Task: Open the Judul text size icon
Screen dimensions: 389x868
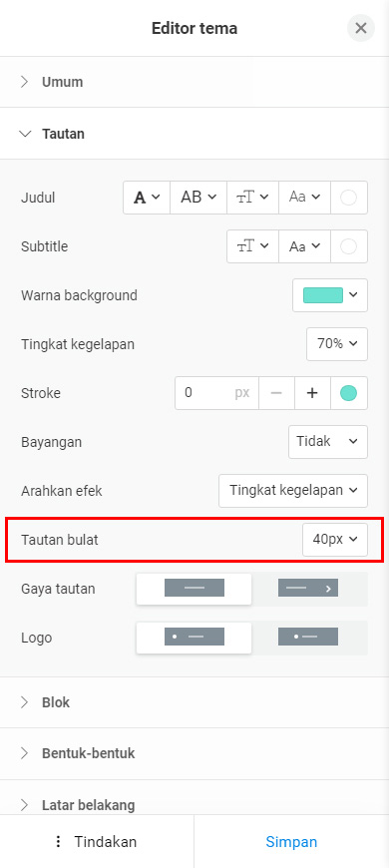Action: point(253,198)
